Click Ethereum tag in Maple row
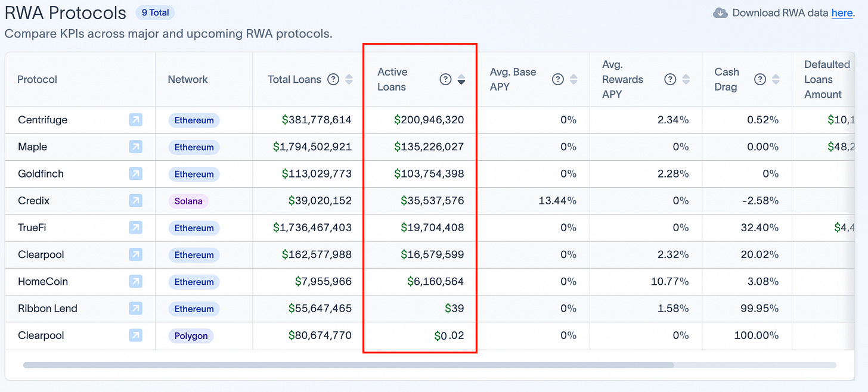The height and width of the screenshot is (392, 868). pyautogui.click(x=194, y=147)
